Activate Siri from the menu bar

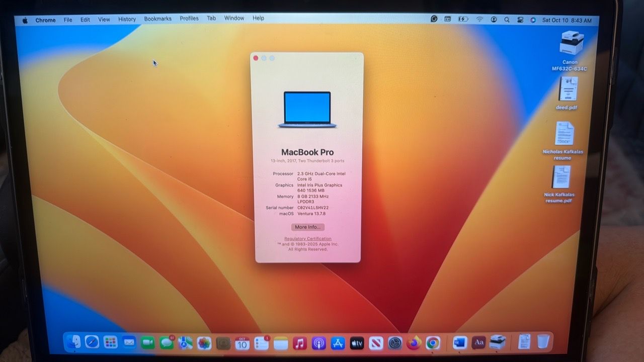[533, 20]
